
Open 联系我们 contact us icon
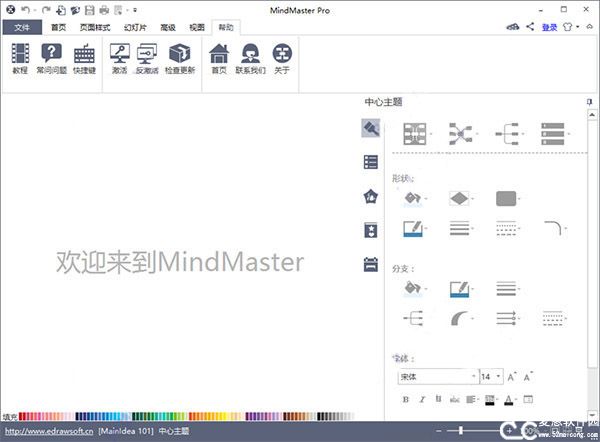(252, 59)
